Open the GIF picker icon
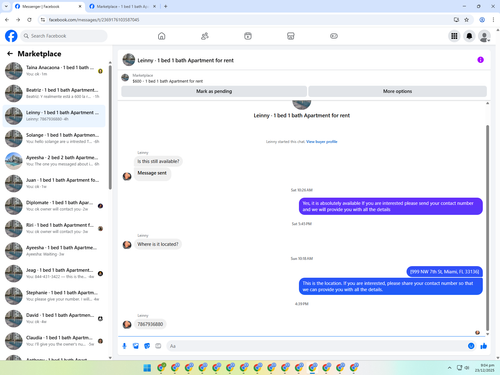 158,346
